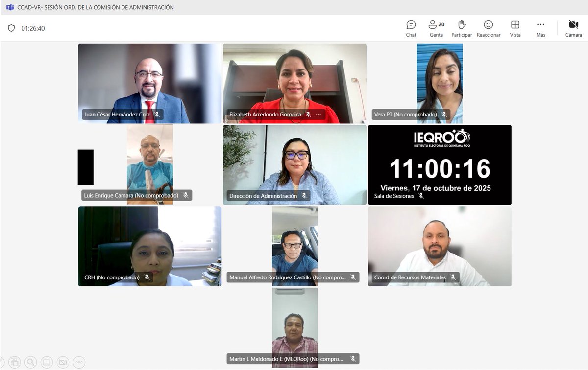The image size is (588, 370).
Task: Click the IEQROO logo in the clock tile
Action: coord(442,139)
